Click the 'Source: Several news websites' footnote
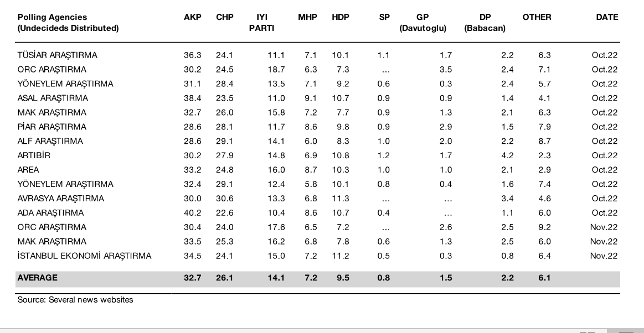 (x=75, y=300)
